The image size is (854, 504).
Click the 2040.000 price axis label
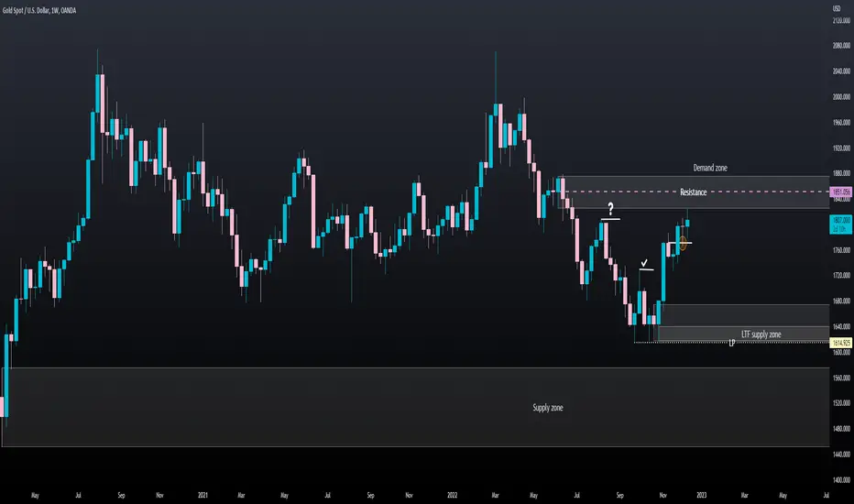click(x=841, y=71)
